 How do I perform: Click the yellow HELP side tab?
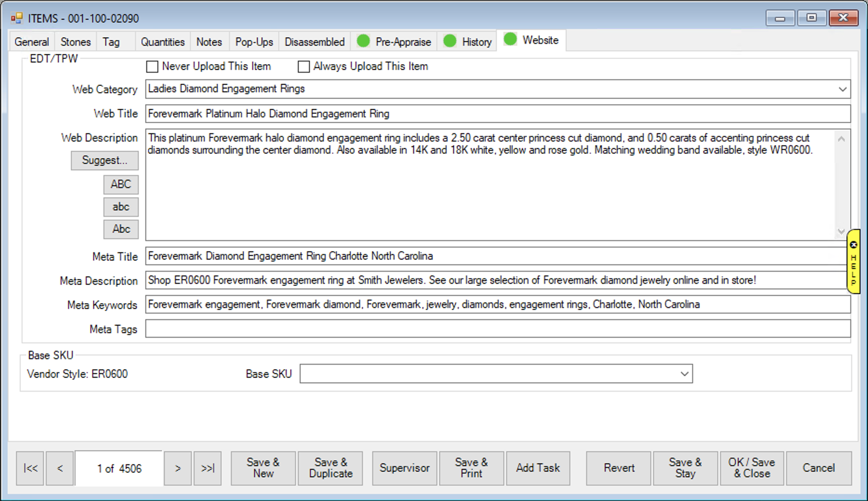coord(853,261)
